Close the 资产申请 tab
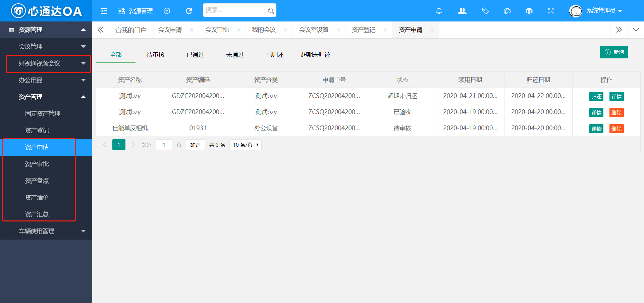 [432, 30]
